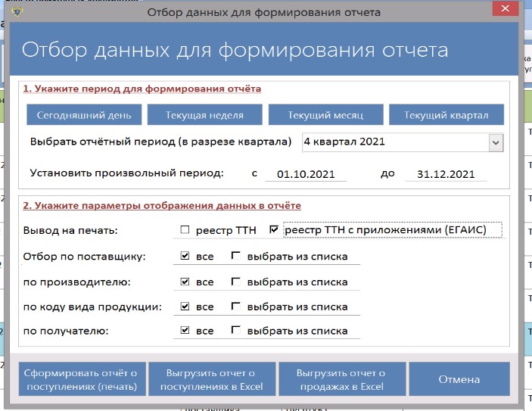Click the 'Сегодняшний день' button
The height and width of the screenshot is (411, 532).
[x=83, y=115]
